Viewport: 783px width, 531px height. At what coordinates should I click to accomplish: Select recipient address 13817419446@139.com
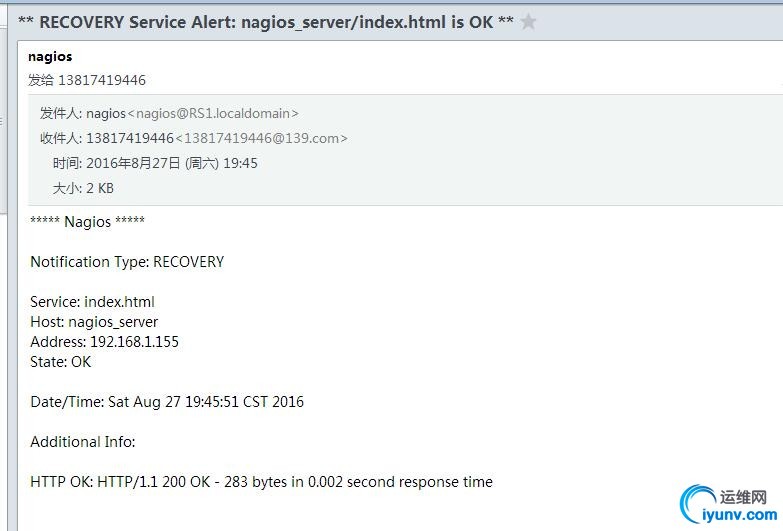[262, 138]
